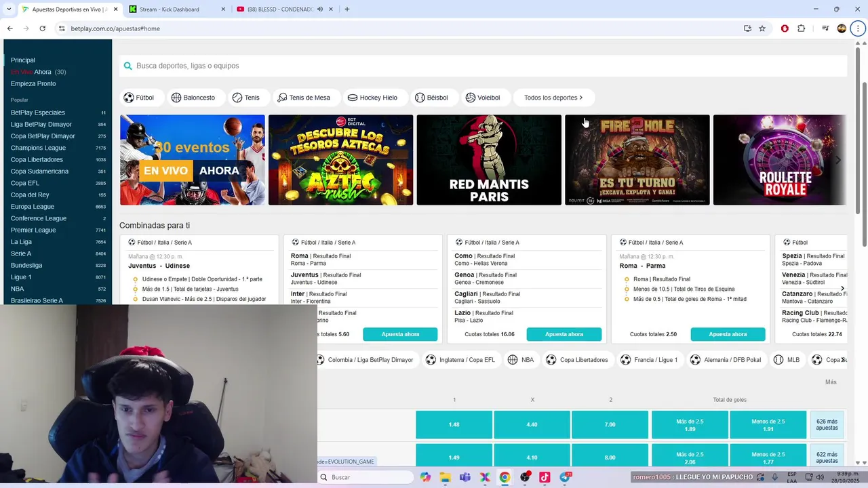Click Chrome icon in the taskbar

(x=505, y=477)
